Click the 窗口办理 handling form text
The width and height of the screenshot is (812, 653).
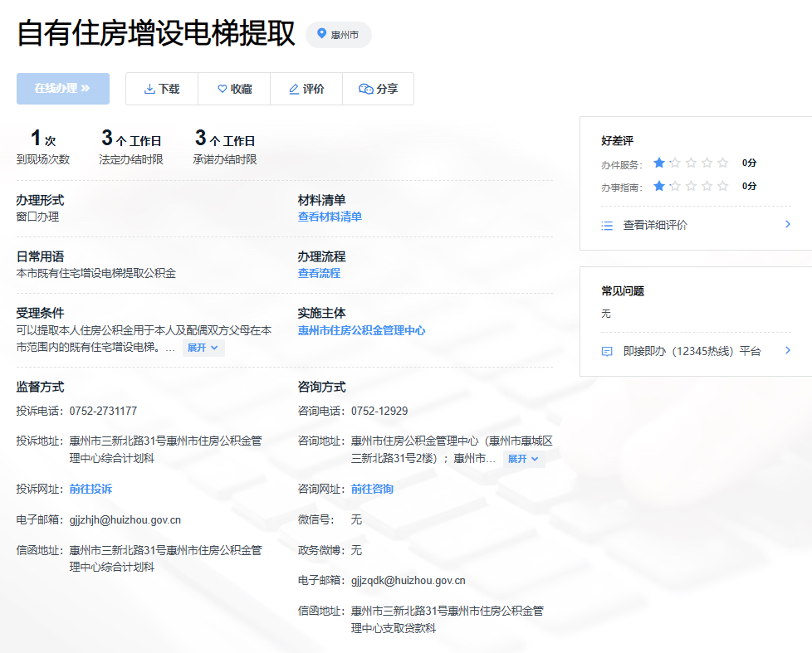coord(38,217)
